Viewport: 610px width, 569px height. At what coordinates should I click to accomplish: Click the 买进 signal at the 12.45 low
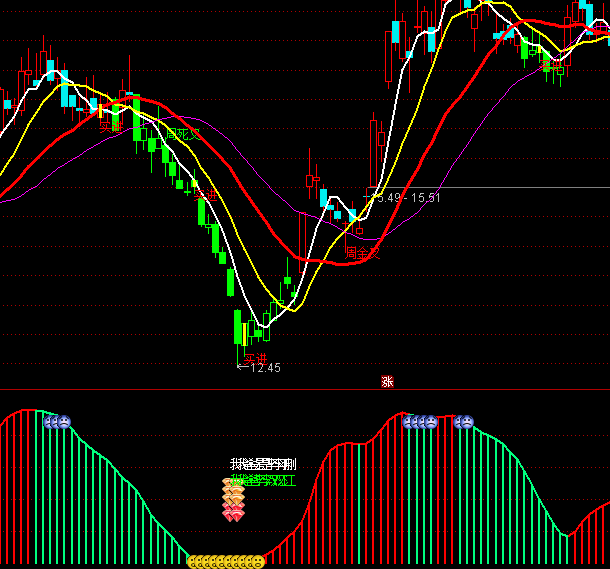255,357
